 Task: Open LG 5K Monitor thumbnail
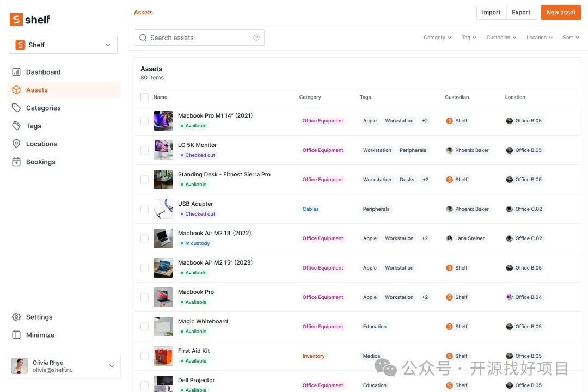163,150
